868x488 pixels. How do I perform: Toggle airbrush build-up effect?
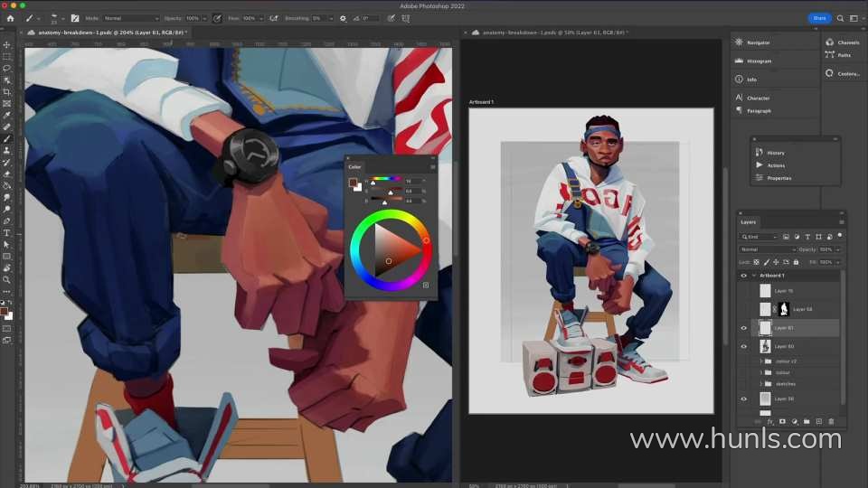click(x=273, y=18)
